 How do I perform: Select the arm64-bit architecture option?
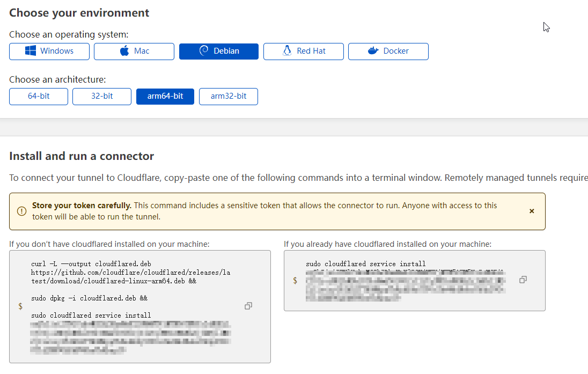(x=165, y=97)
